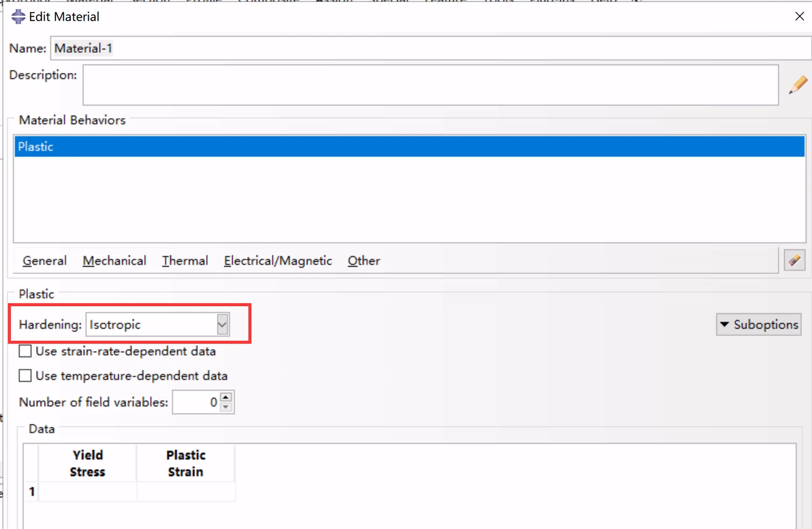812x529 pixels.
Task: Open the Thermal menu
Action: (185, 260)
